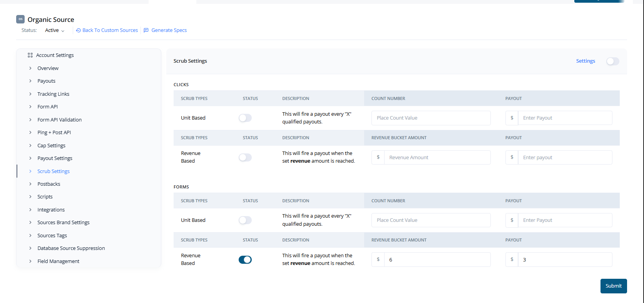Expand the Cap Settings chevron
This screenshot has height=303, width=644.
point(30,145)
